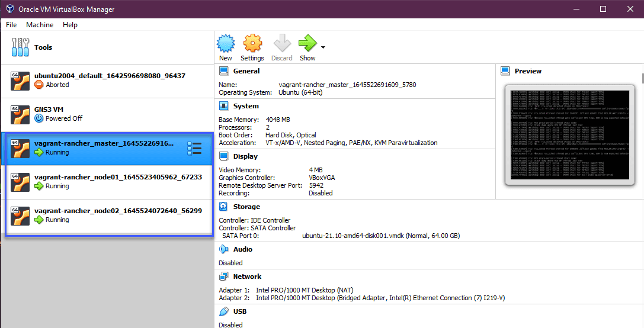
Task: Click the Discard toolbar icon
Action: point(282,44)
